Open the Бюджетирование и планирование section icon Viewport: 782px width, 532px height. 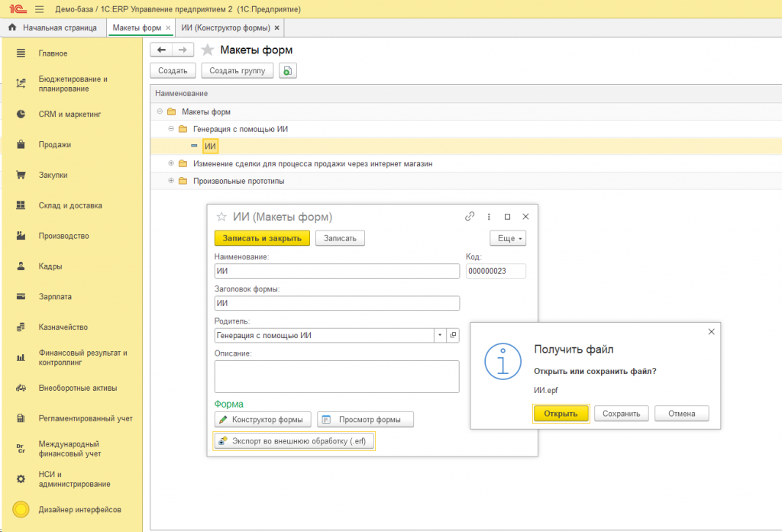[21, 84]
